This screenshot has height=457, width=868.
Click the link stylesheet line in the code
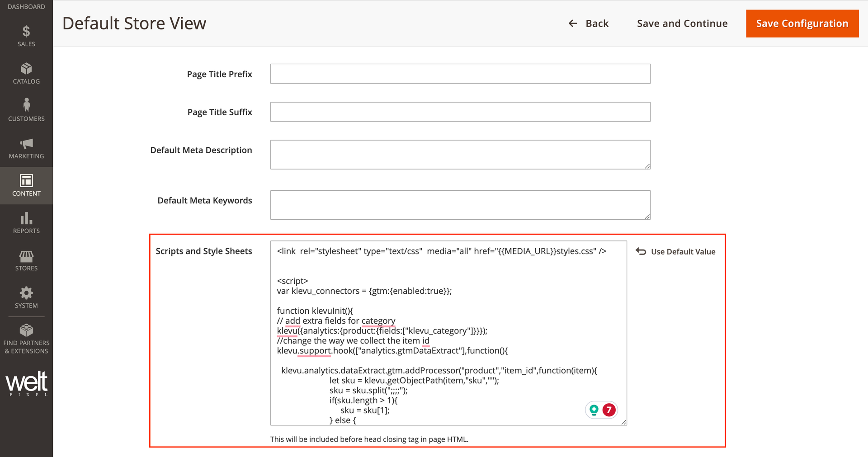pos(442,251)
